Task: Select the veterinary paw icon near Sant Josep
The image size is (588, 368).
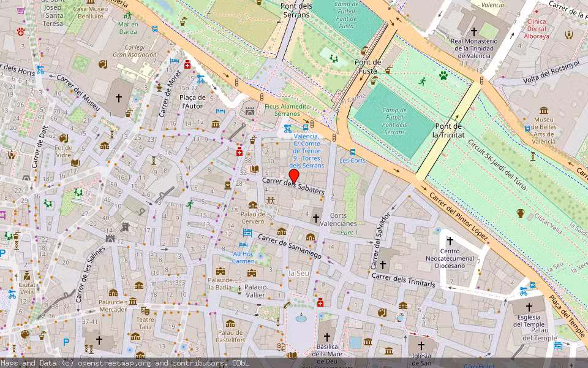Action: pyautogui.click(x=20, y=31)
